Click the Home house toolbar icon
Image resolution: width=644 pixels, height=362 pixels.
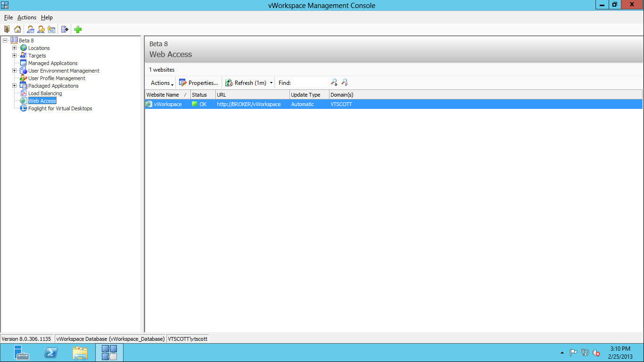[x=17, y=29]
